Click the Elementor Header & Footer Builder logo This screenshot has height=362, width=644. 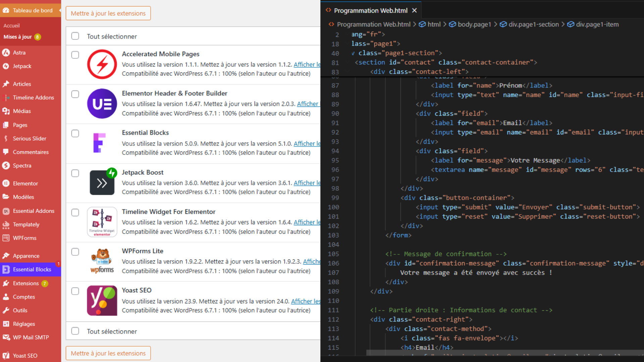tap(102, 104)
